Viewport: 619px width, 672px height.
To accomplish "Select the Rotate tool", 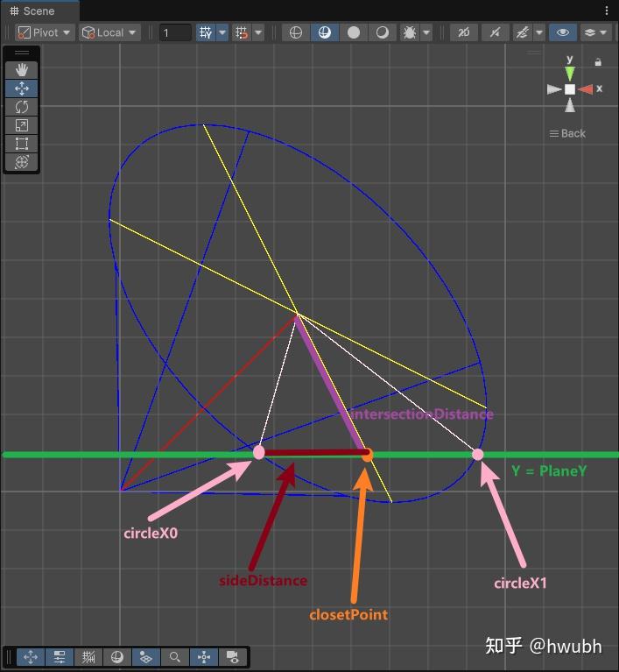I will [21, 107].
